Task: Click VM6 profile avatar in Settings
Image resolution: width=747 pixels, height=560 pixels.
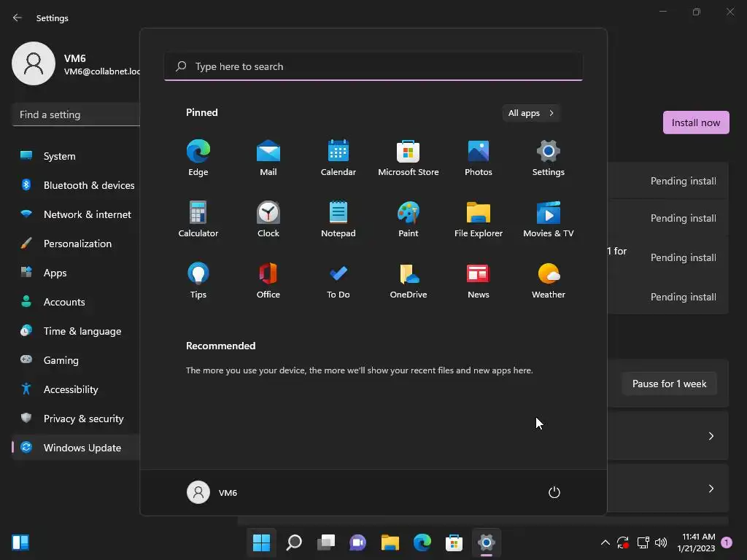Action: click(x=34, y=64)
